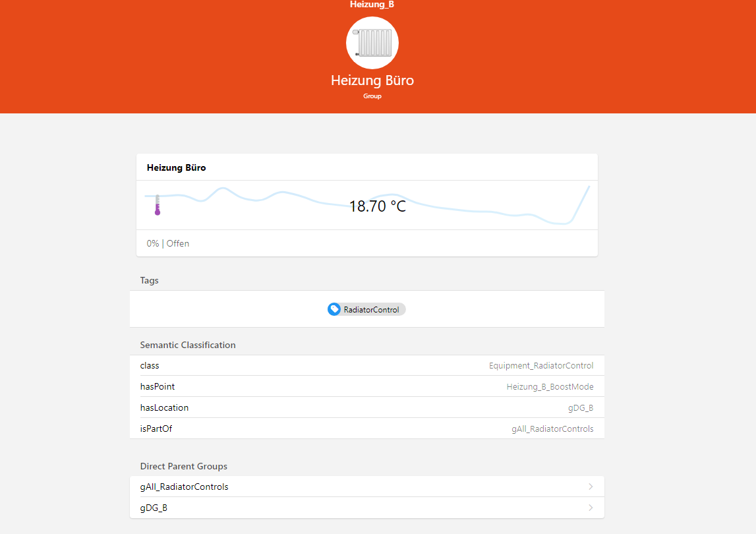
Task: Click the 'hasPoint' label
Action: click(157, 387)
